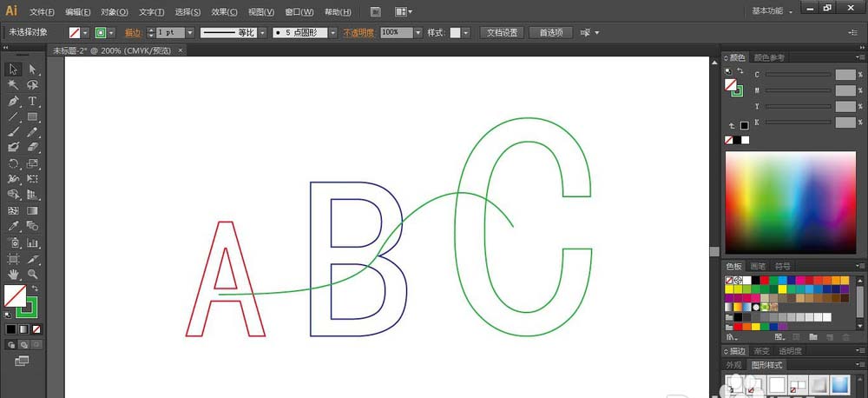
Task: Set the None fill mode button
Action: coord(36,329)
